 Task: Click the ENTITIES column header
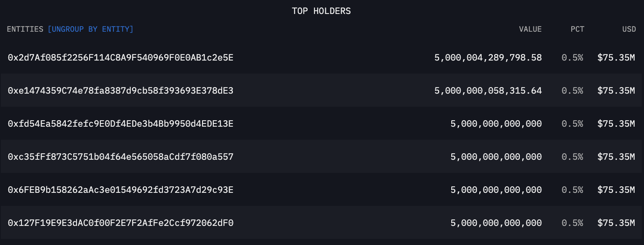pos(25,29)
